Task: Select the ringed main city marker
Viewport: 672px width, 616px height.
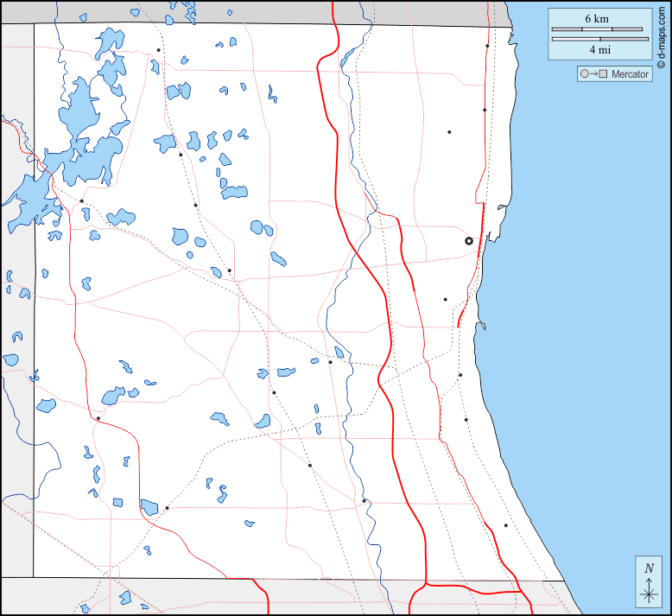Action: tap(469, 241)
